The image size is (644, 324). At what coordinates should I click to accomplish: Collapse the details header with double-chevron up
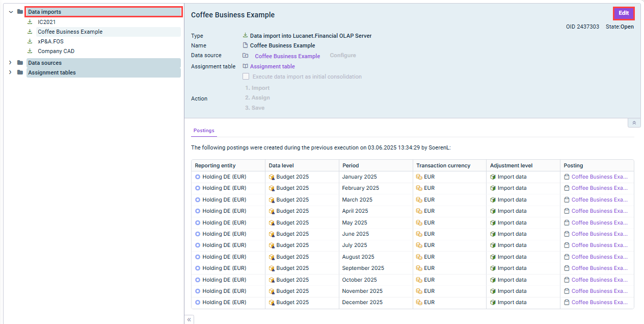pos(634,123)
